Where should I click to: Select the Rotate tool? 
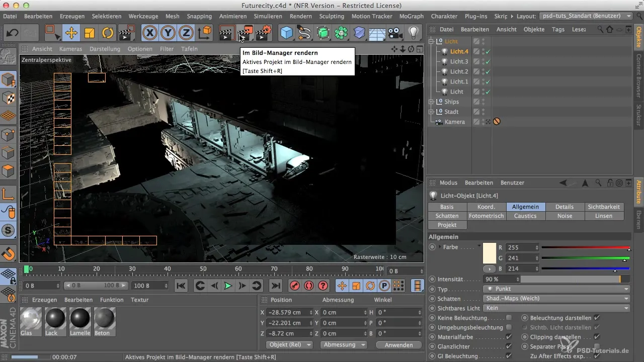[x=107, y=33]
